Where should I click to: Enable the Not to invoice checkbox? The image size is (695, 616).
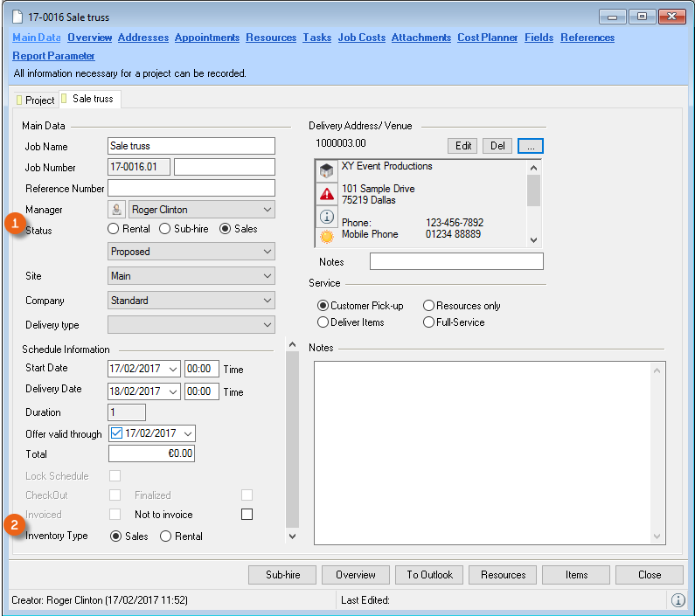(247, 515)
